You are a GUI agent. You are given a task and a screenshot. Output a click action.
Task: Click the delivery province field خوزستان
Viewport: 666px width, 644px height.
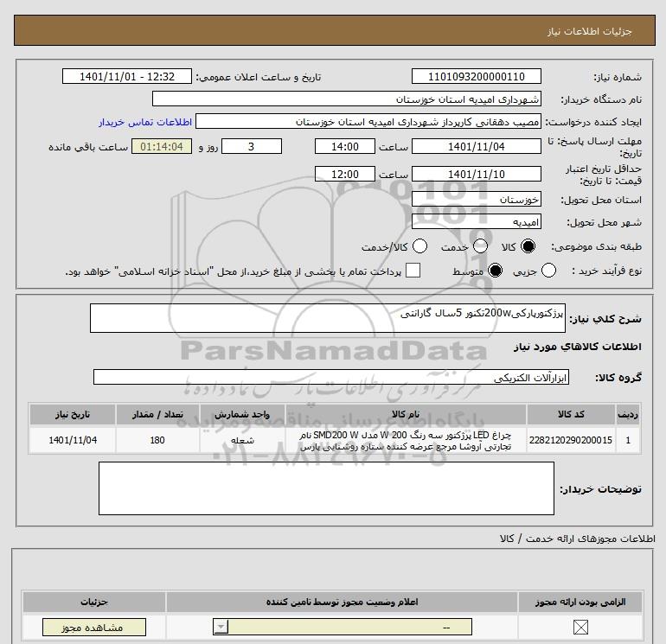coord(476,199)
